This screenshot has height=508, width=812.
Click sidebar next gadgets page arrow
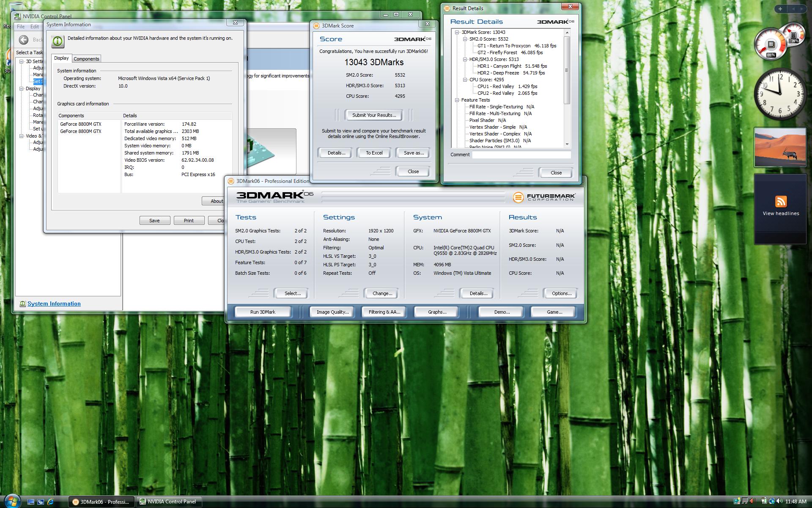point(801,8)
